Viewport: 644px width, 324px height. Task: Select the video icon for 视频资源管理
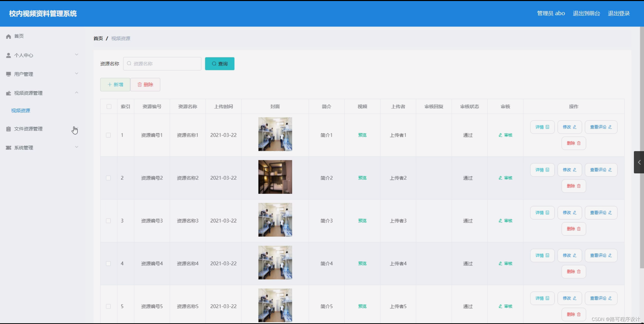coord(8,93)
